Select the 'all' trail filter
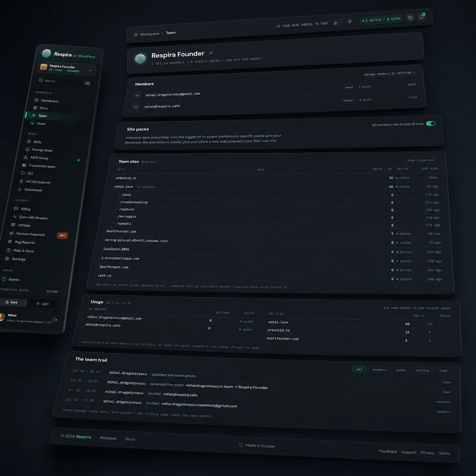The image size is (476, 476). (x=359, y=369)
